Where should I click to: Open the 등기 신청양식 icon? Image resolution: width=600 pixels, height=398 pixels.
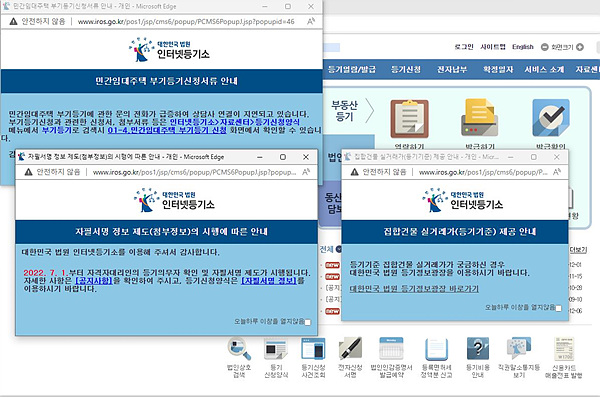click(276, 350)
